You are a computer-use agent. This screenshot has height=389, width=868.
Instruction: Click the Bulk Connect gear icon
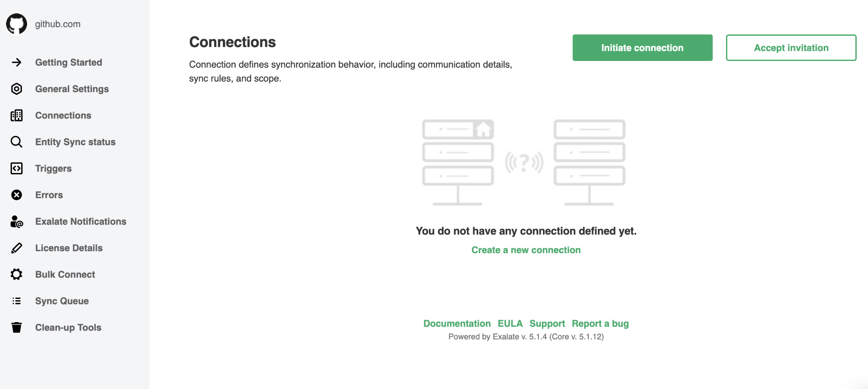point(17,274)
